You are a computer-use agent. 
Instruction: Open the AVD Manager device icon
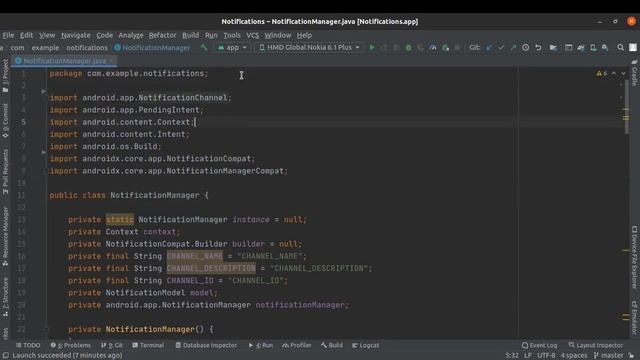click(593, 48)
